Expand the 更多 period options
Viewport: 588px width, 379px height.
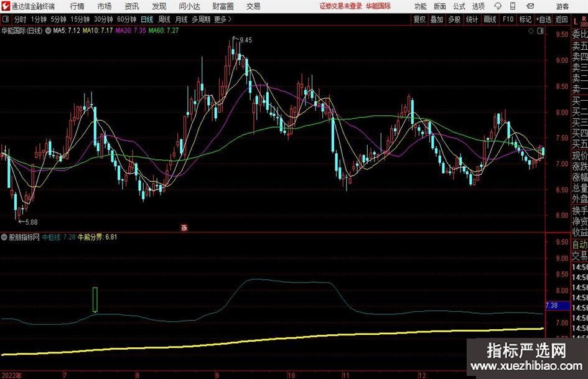(x=223, y=19)
